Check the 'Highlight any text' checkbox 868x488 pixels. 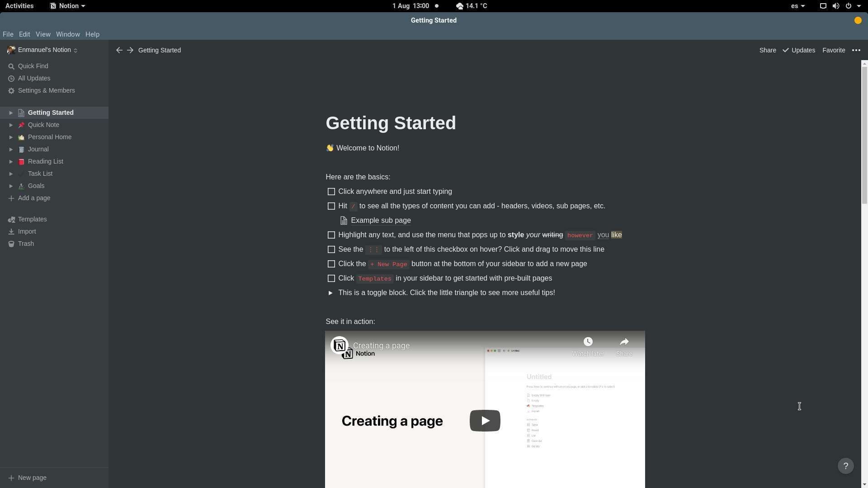(x=331, y=235)
